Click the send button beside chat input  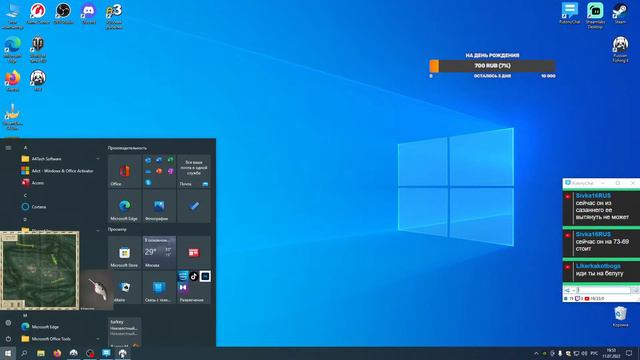pyautogui.click(x=635, y=290)
